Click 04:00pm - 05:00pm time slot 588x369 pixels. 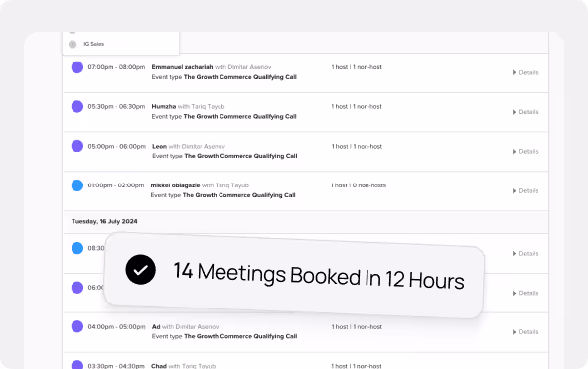coord(116,327)
